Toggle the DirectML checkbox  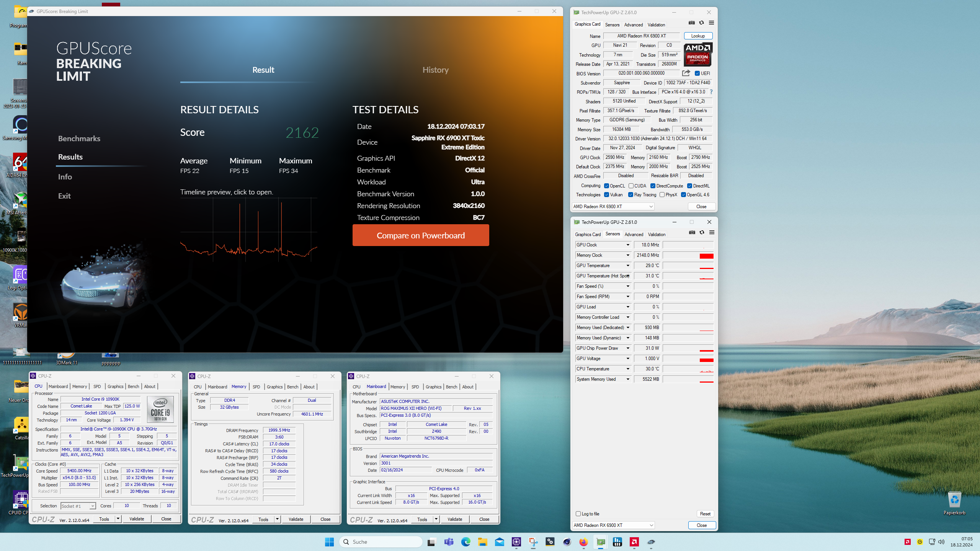(x=689, y=186)
